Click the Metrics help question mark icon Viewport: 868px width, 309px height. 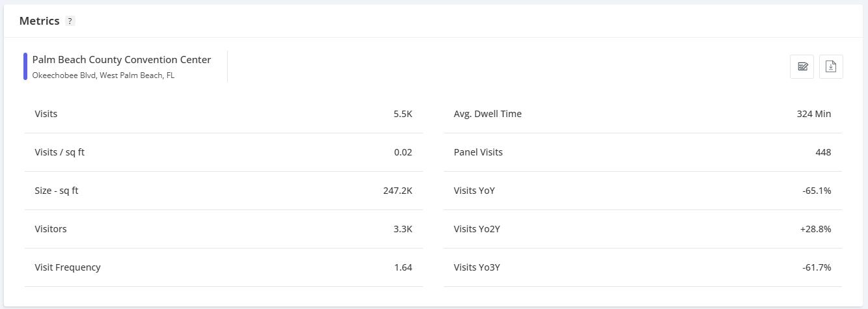point(70,21)
